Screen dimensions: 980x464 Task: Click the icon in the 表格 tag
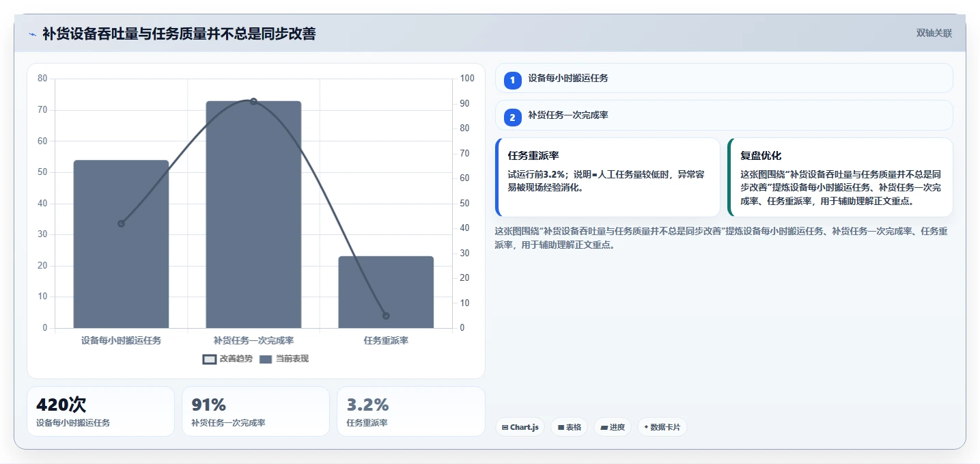pos(561,427)
